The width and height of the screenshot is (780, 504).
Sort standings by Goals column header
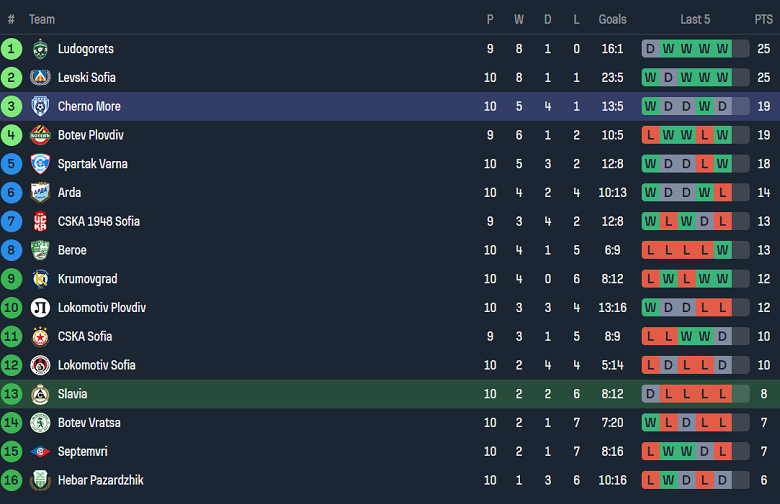pos(612,19)
